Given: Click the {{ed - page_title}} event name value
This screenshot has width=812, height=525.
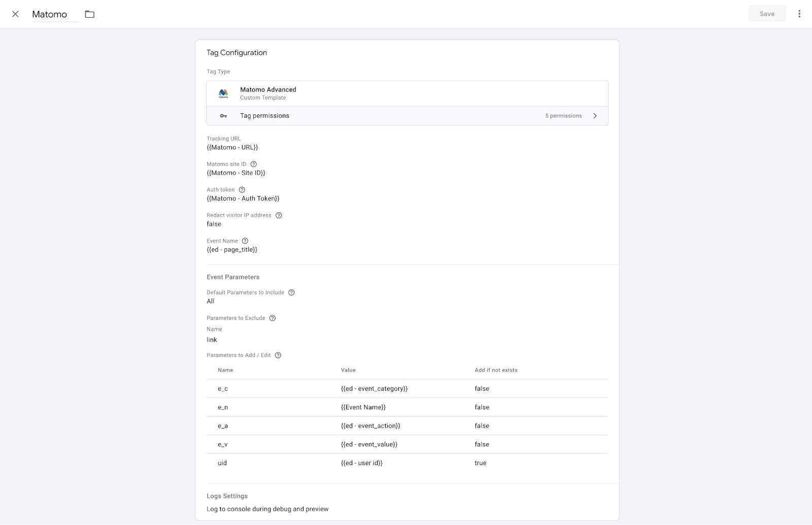Looking at the screenshot, I should (x=232, y=249).
